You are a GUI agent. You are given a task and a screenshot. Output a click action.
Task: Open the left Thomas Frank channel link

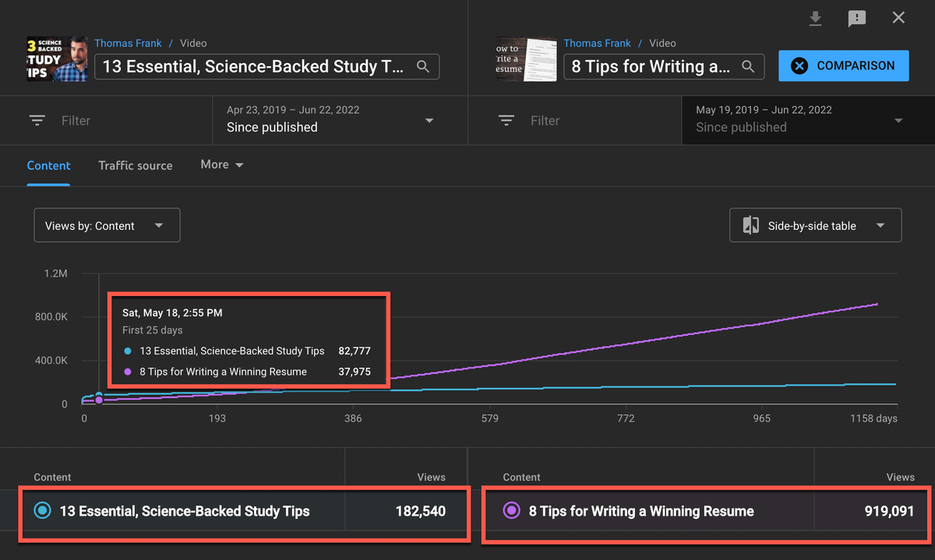pyautogui.click(x=129, y=44)
